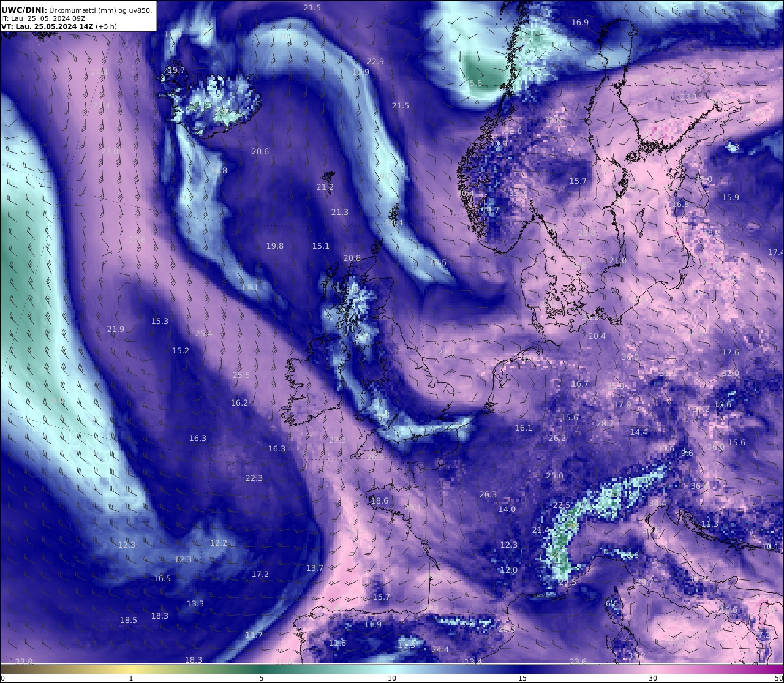Click the 23.6 value at the bottom
Viewport: 784px width, 683px height.
coord(578,662)
